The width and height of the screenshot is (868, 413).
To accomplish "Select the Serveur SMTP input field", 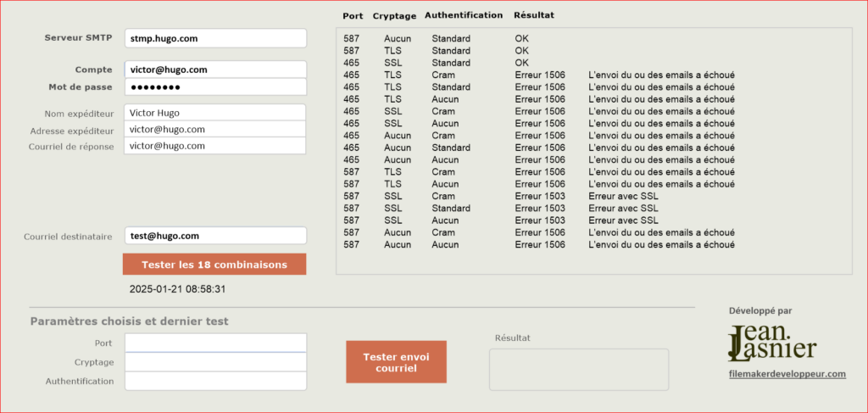I will click(x=215, y=39).
